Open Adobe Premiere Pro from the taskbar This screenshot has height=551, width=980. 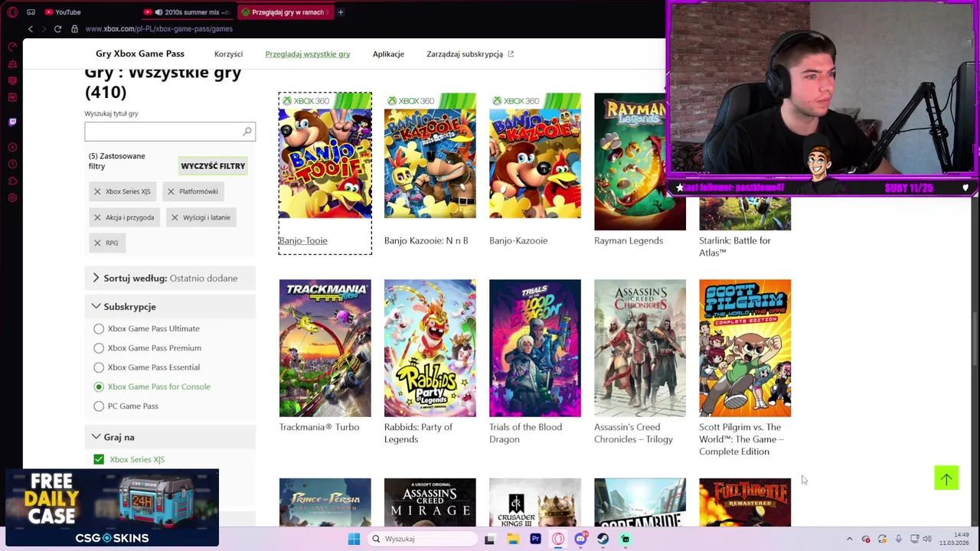535,539
